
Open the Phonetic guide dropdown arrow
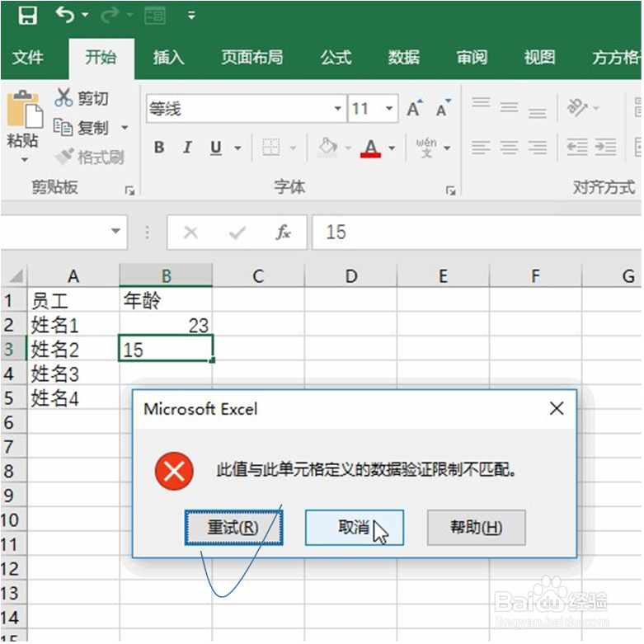coord(447,148)
